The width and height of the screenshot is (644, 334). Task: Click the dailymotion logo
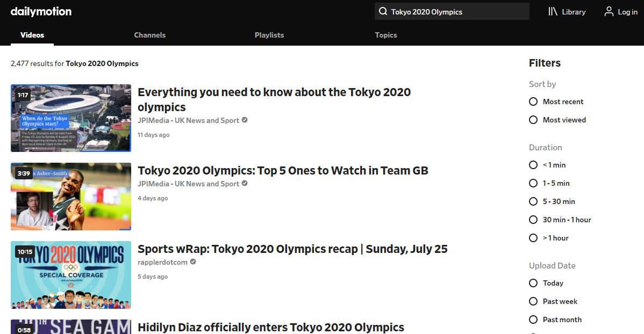[41, 11]
